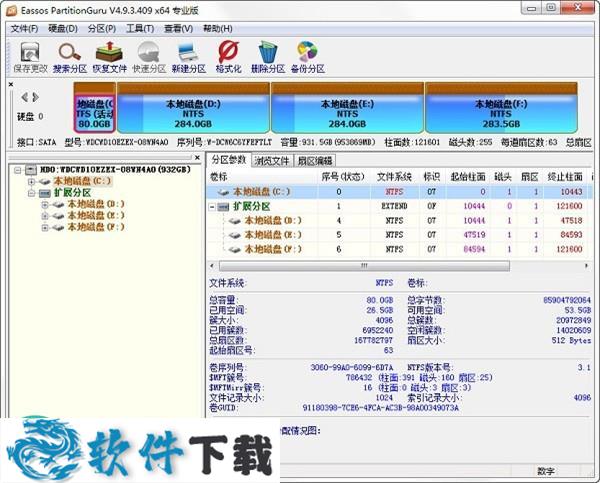The width and height of the screenshot is (600, 483).
Task: Open the 文件(F) menu
Action: pyautogui.click(x=25, y=29)
